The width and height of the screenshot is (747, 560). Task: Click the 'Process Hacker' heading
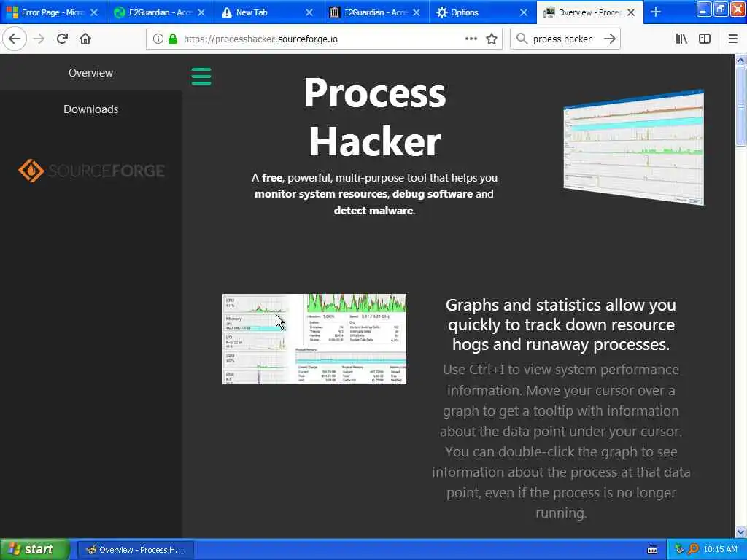point(375,117)
